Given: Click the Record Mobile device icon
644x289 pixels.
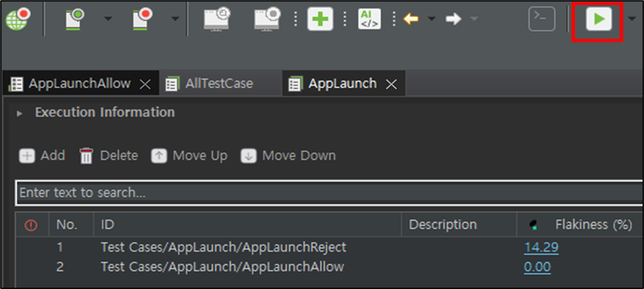Looking at the screenshot, I should (143, 19).
